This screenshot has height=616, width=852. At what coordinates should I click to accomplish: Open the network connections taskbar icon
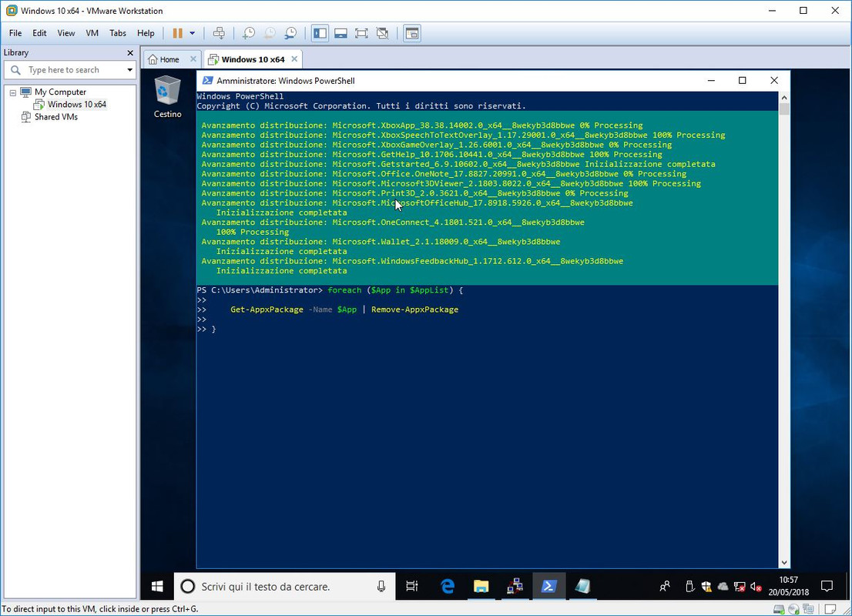pyautogui.click(x=515, y=586)
